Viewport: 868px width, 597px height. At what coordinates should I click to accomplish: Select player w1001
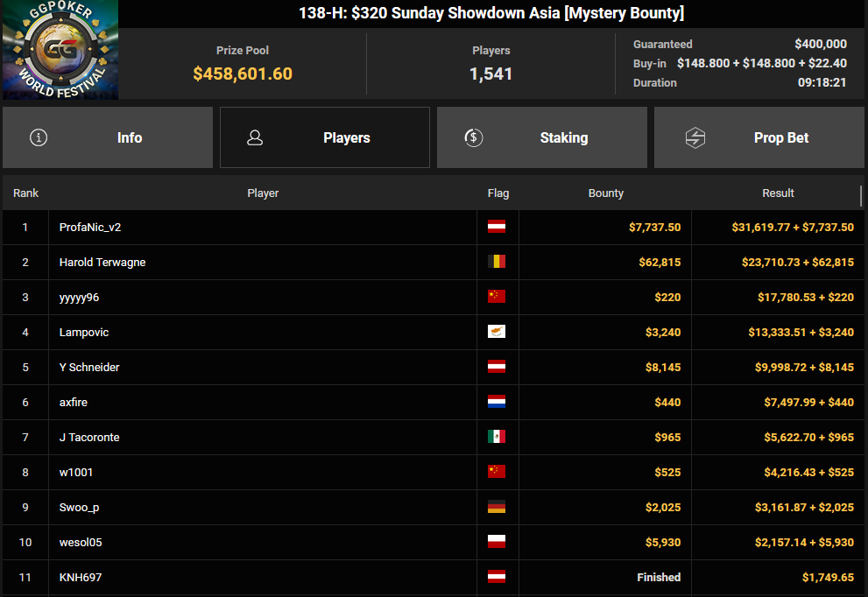76,472
